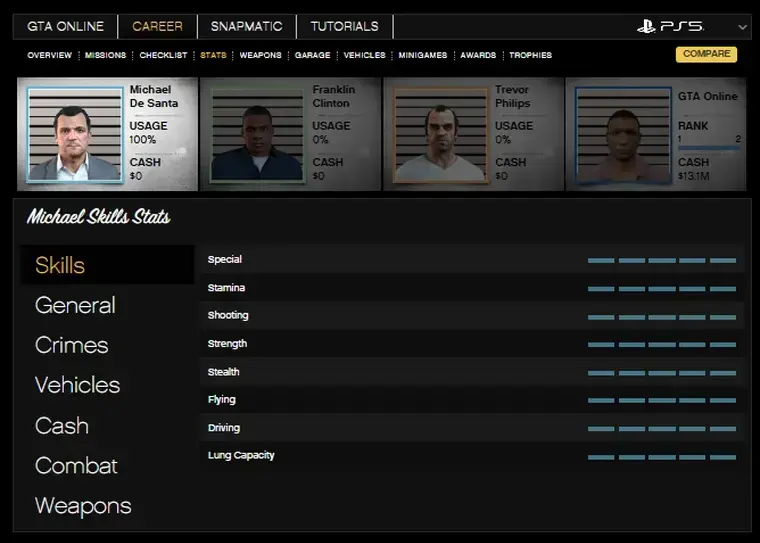Navigate to the Garage sub-menu
The width and height of the screenshot is (760, 543).
312,55
